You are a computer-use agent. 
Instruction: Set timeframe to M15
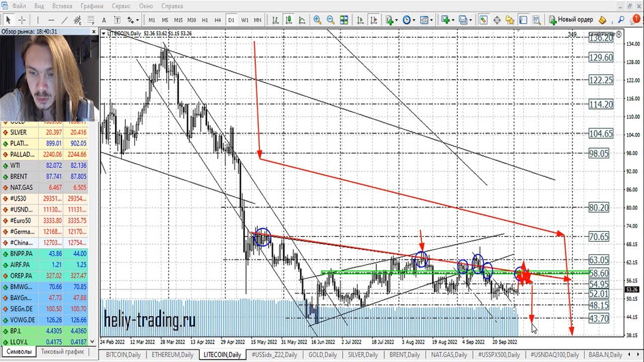(x=178, y=20)
